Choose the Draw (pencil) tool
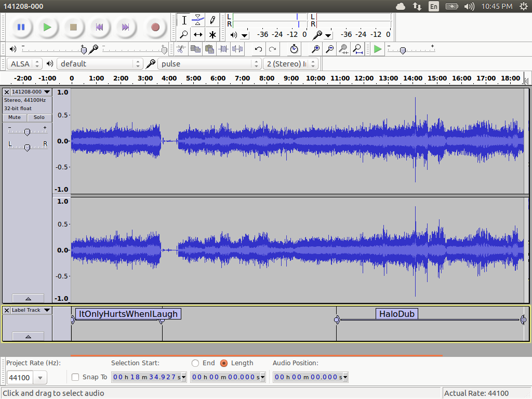Image resolution: width=532 pixels, height=399 pixels. point(212,20)
